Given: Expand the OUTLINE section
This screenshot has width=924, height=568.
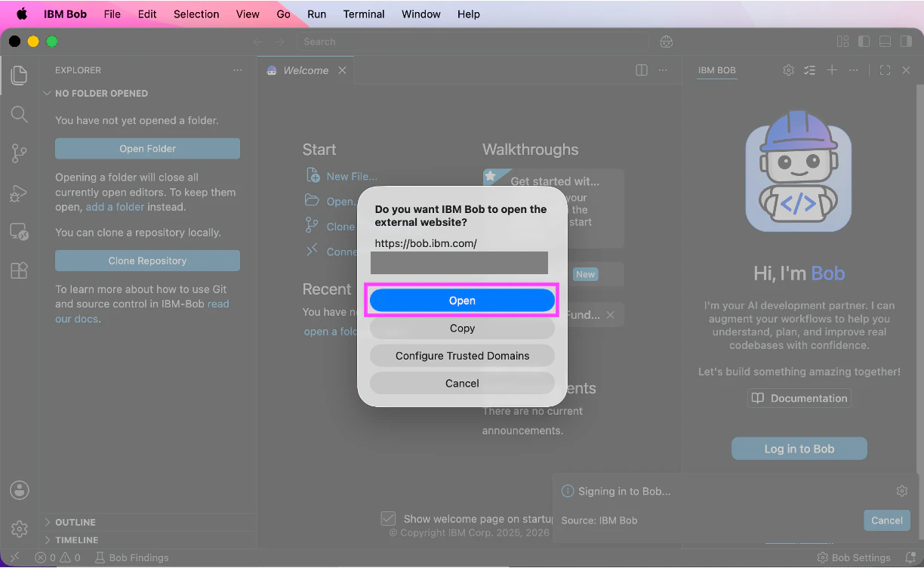Looking at the screenshot, I should (x=75, y=522).
